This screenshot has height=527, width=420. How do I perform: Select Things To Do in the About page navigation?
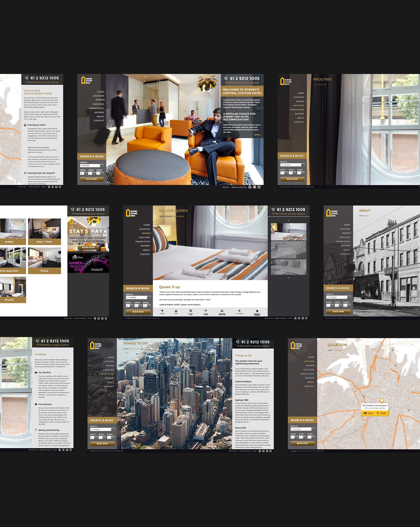[343, 241]
